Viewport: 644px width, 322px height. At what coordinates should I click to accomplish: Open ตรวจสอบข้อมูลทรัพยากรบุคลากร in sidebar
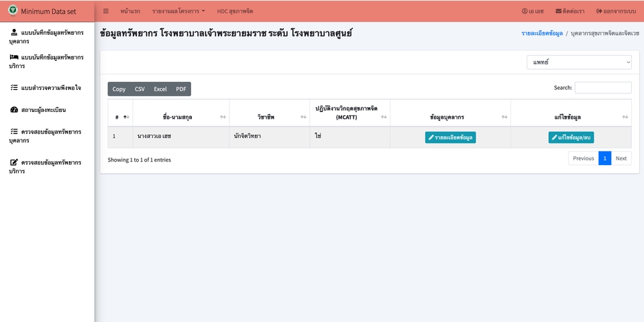tap(47, 136)
